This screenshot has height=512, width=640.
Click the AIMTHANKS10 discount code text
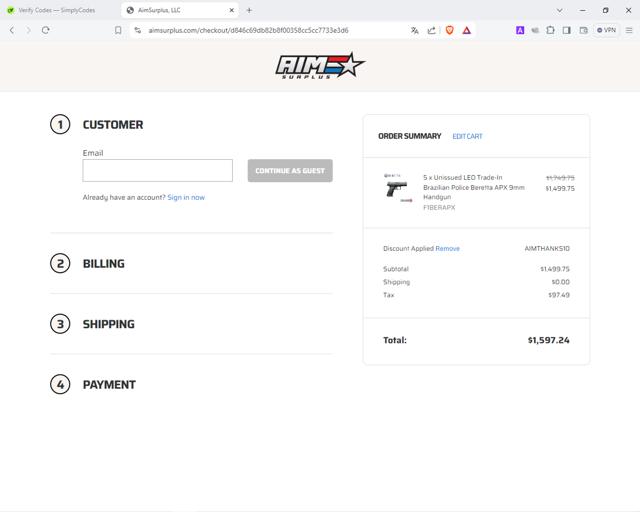click(547, 248)
